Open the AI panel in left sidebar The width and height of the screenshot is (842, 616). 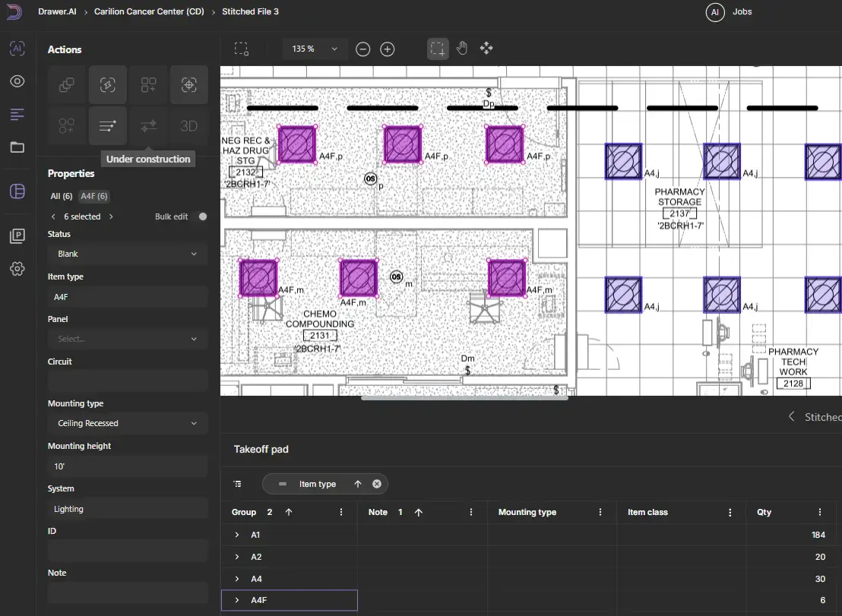point(17,49)
